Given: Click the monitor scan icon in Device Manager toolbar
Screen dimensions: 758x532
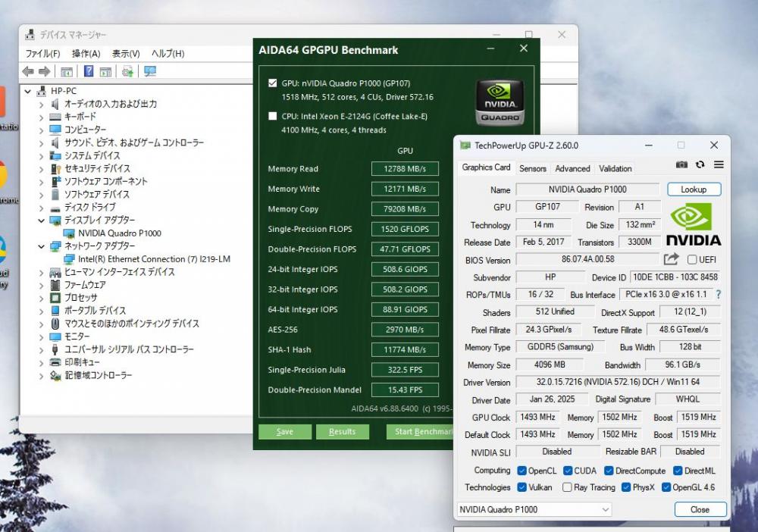Looking at the screenshot, I should coord(150,71).
